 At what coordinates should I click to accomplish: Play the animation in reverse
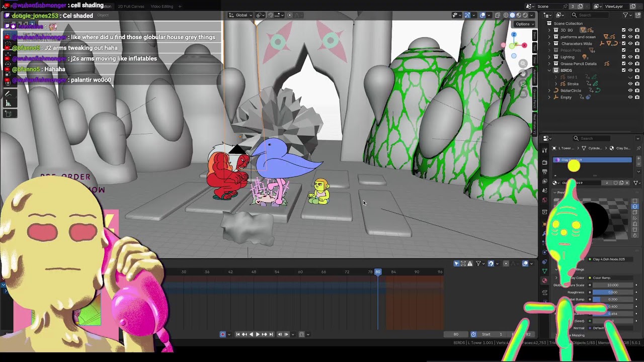tap(251, 334)
